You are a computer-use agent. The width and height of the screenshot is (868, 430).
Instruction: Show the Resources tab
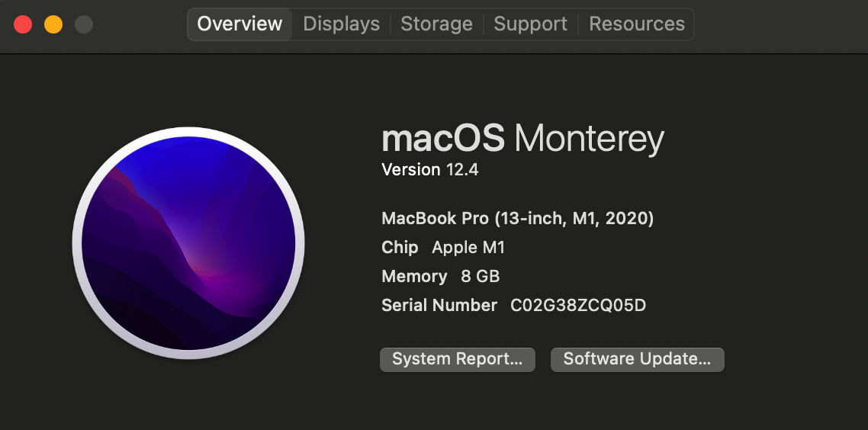tap(637, 24)
